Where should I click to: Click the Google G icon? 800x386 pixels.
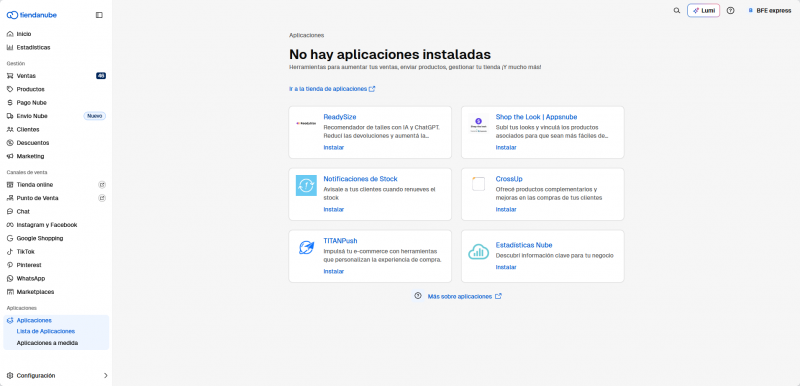pyautogui.click(x=10, y=238)
